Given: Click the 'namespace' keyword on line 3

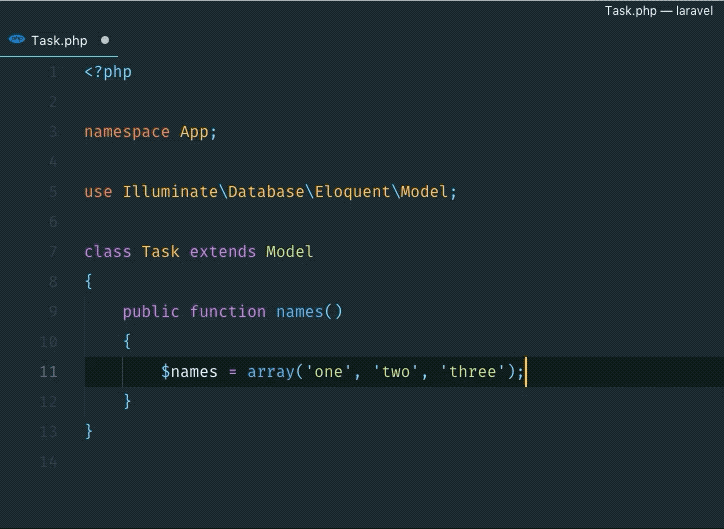Looking at the screenshot, I should (127, 132).
